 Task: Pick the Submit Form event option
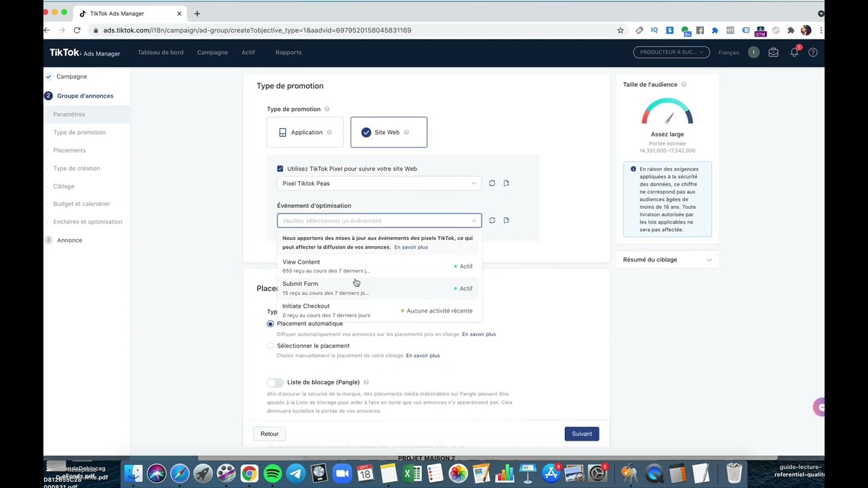[378, 288]
